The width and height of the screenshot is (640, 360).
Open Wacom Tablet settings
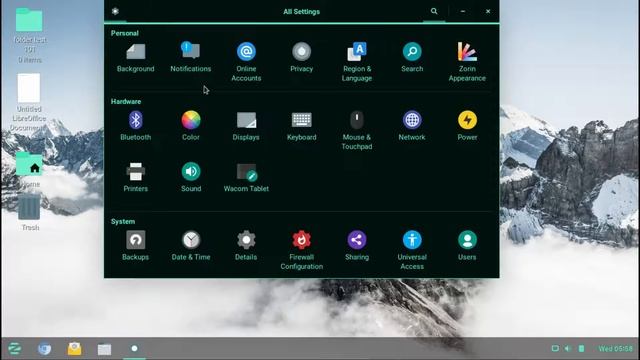246,177
